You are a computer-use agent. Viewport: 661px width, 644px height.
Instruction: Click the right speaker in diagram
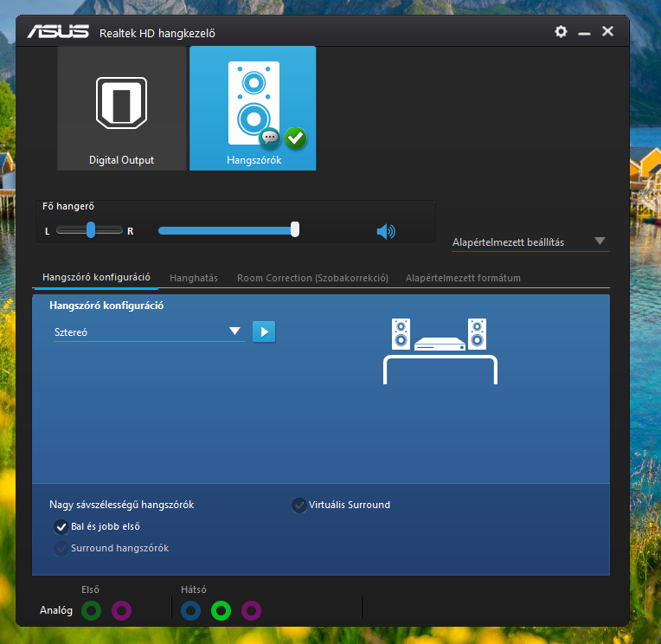coord(477,334)
